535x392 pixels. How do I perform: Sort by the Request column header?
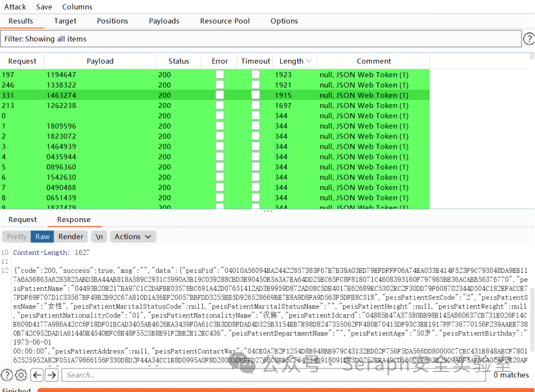pyautogui.click(x=22, y=61)
